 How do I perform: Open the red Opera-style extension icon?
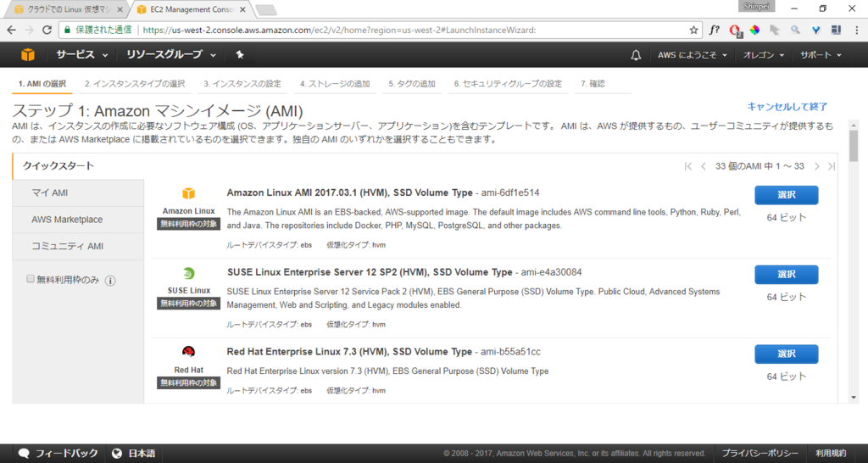[735, 31]
